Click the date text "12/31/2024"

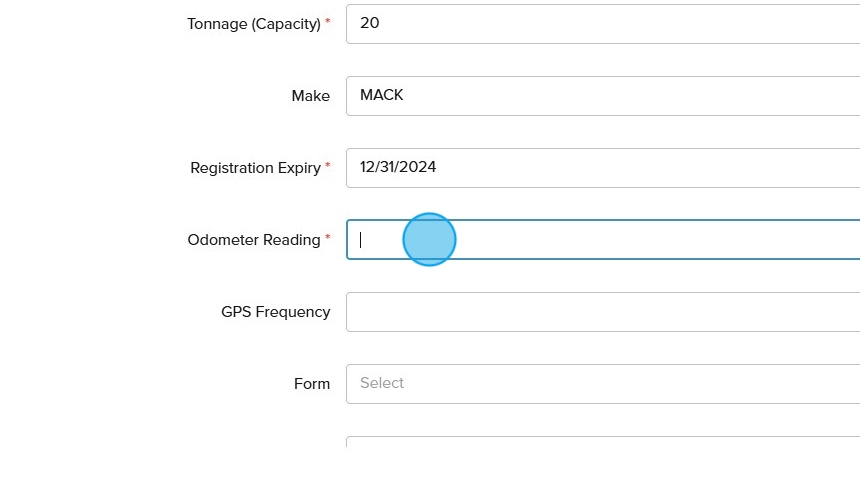(398, 167)
